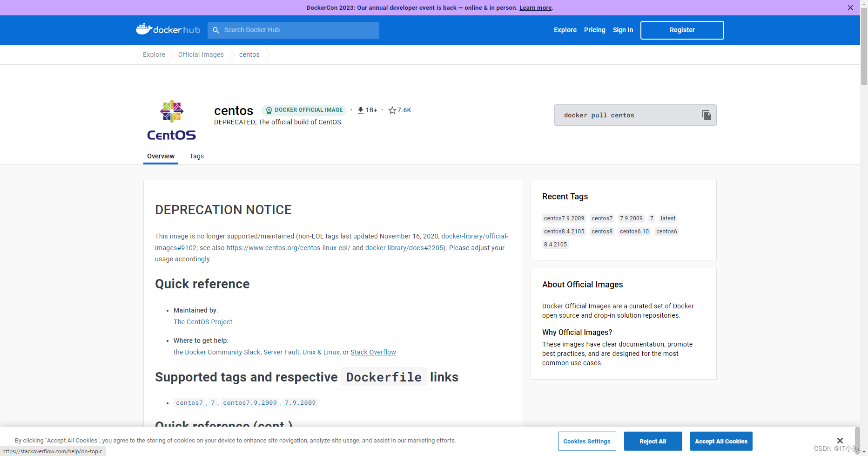Open the Unix & Linux link
868x456 pixels.
click(x=321, y=352)
